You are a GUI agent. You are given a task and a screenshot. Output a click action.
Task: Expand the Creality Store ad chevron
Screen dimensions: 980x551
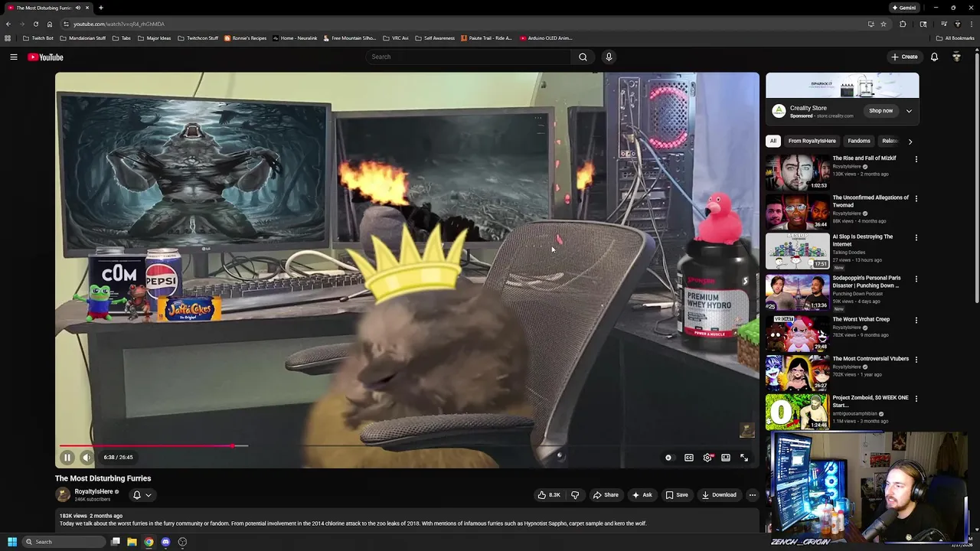pos(909,111)
